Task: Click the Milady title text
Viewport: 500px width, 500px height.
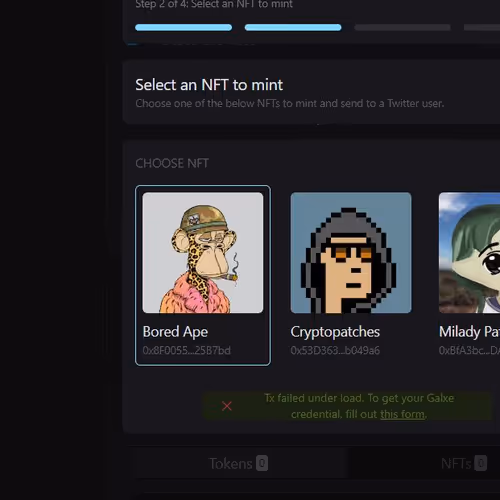Action: (x=469, y=332)
